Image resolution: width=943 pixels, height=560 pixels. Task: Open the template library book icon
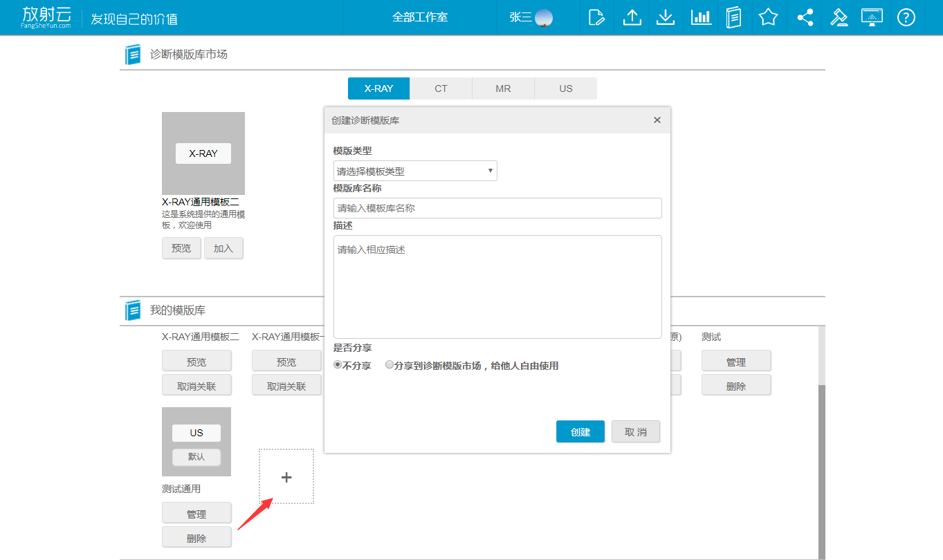pyautogui.click(x=734, y=17)
